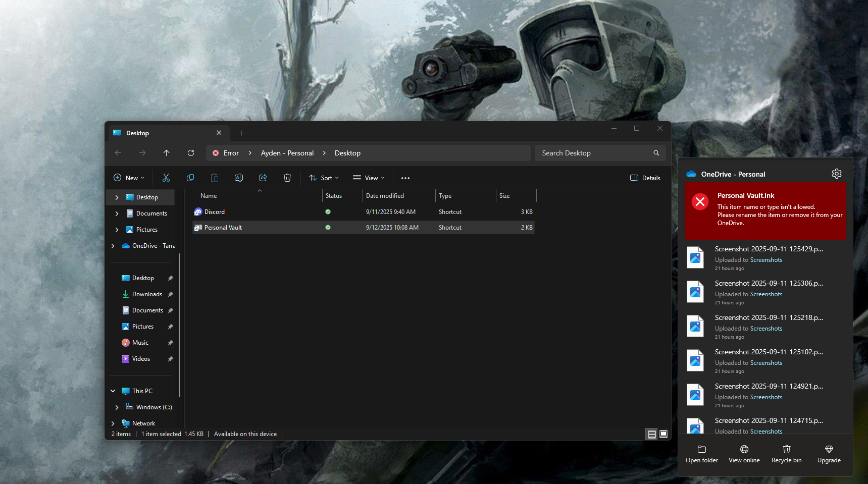Click the Delete trash icon in toolbar
The height and width of the screenshot is (484, 868).
[x=287, y=178]
